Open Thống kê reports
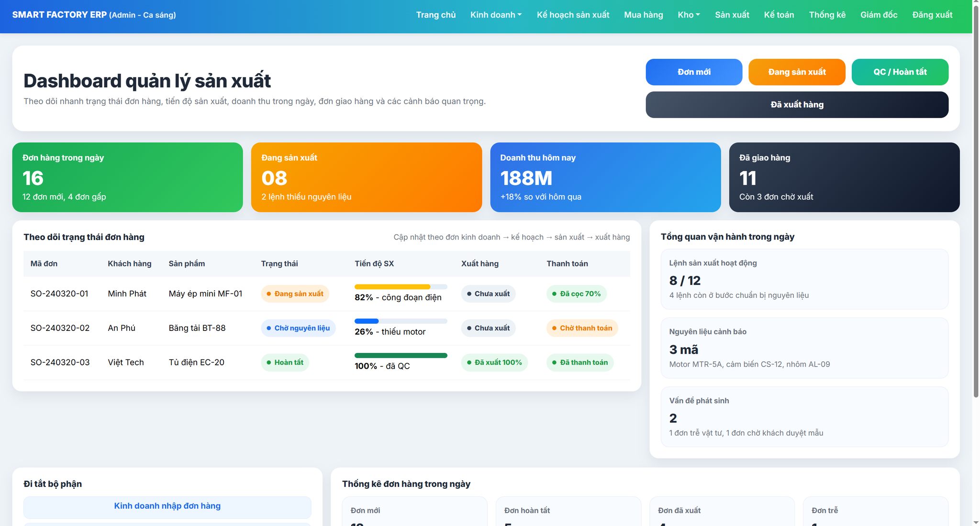The height and width of the screenshot is (526, 980). point(827,15)
